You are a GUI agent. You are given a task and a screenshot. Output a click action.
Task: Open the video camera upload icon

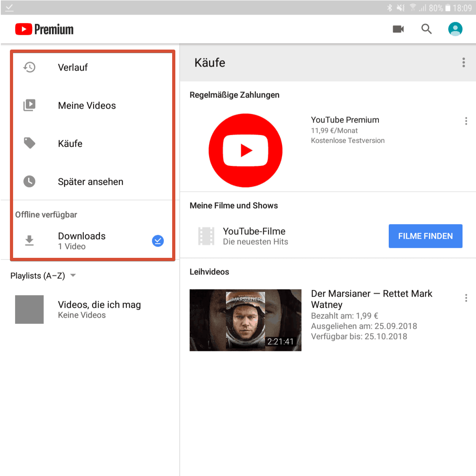[x=398, y=29]
